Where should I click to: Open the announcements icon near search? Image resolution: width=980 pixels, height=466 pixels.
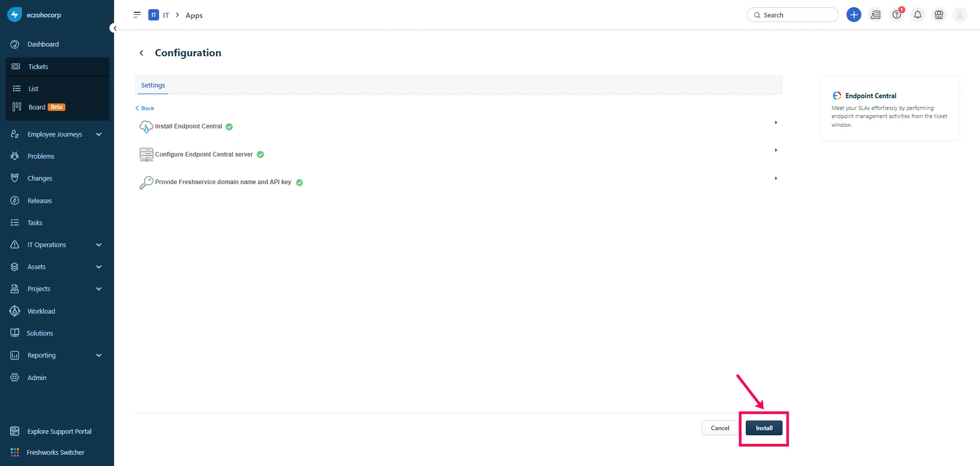[x=876, y=15]
